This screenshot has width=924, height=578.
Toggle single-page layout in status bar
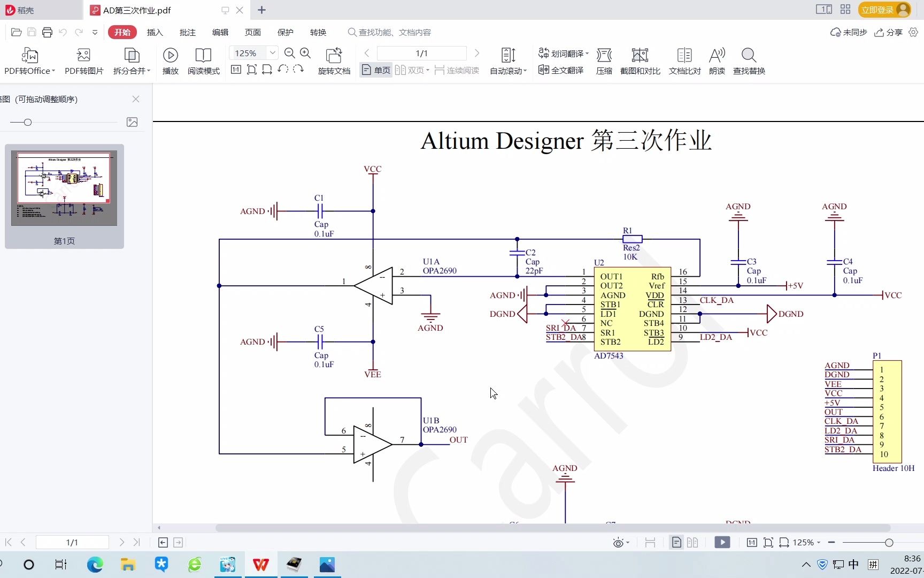coord(676,543)
